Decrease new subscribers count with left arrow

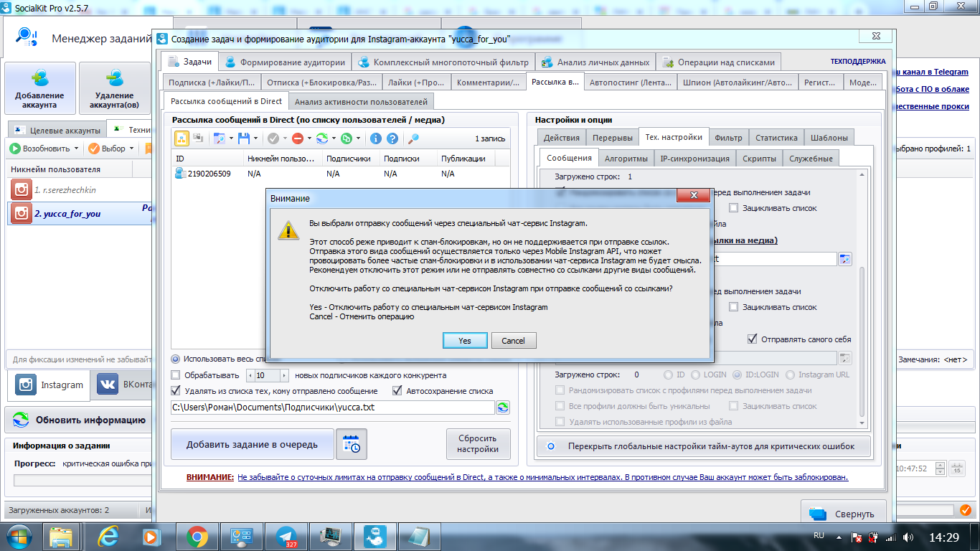[x=250, y=375]
